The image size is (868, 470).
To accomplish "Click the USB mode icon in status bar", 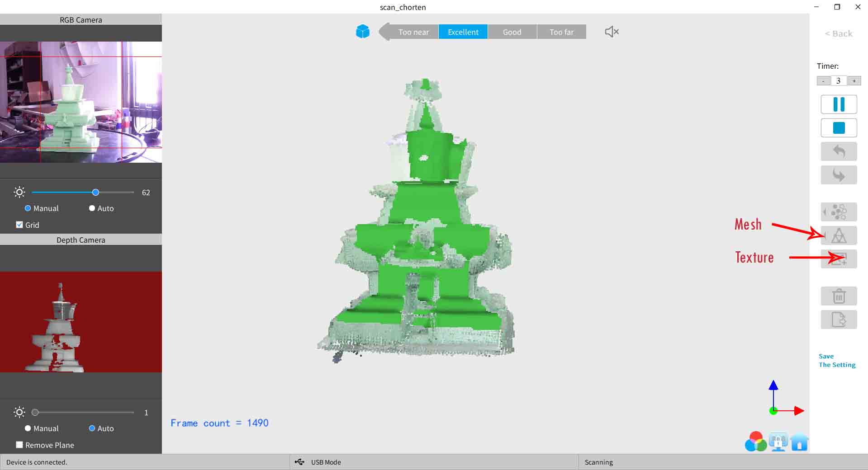I will tap(299, 462).
